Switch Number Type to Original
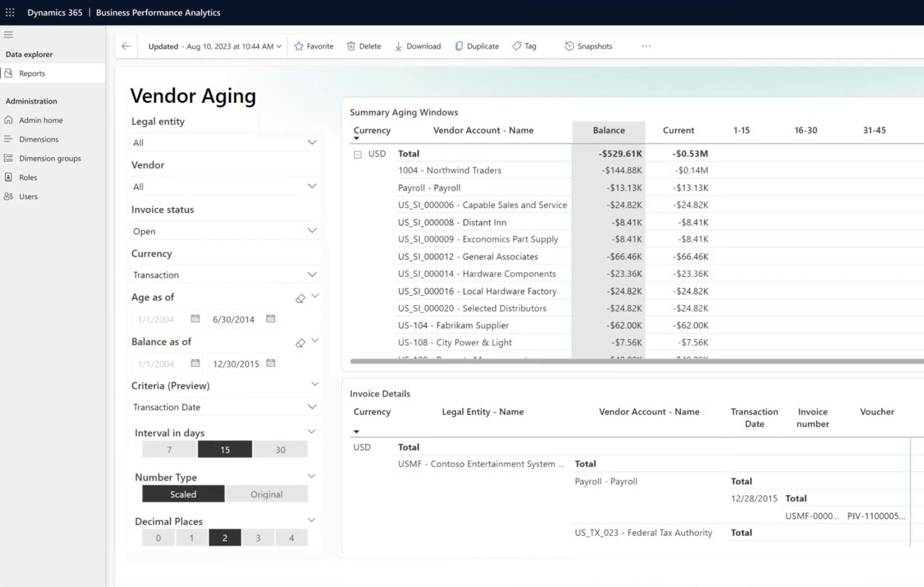The image size is (924, 587). 266,494
